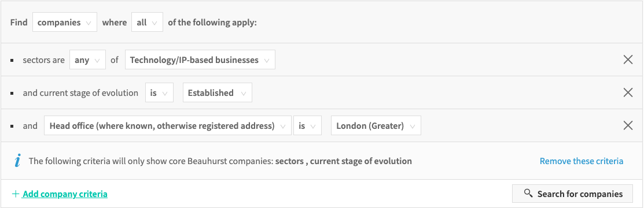Screen dimensions: 644x208
Task: Click the blue info icon
Action: coord(17,161)
